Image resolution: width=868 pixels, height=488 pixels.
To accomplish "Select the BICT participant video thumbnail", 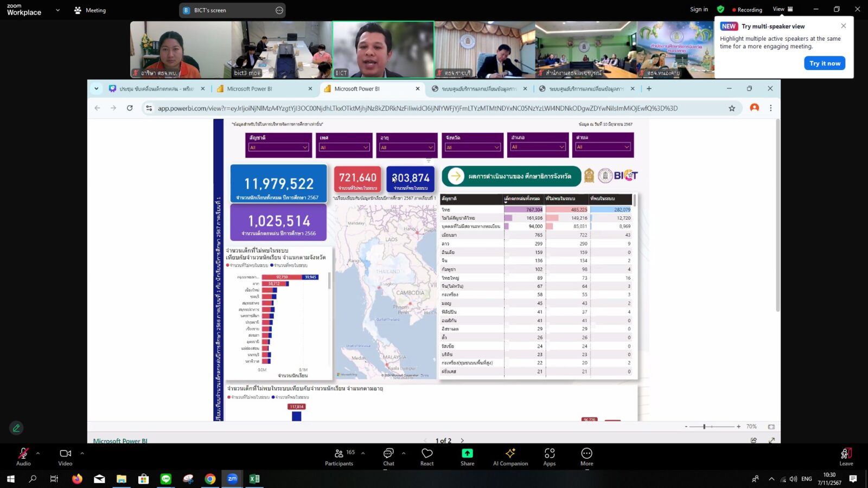I will pos(383,50).
